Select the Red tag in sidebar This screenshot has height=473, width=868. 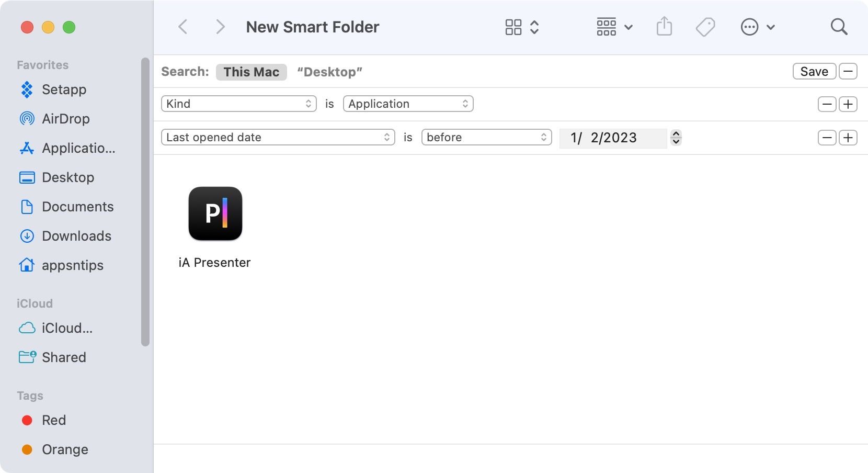tap(53, 420)
